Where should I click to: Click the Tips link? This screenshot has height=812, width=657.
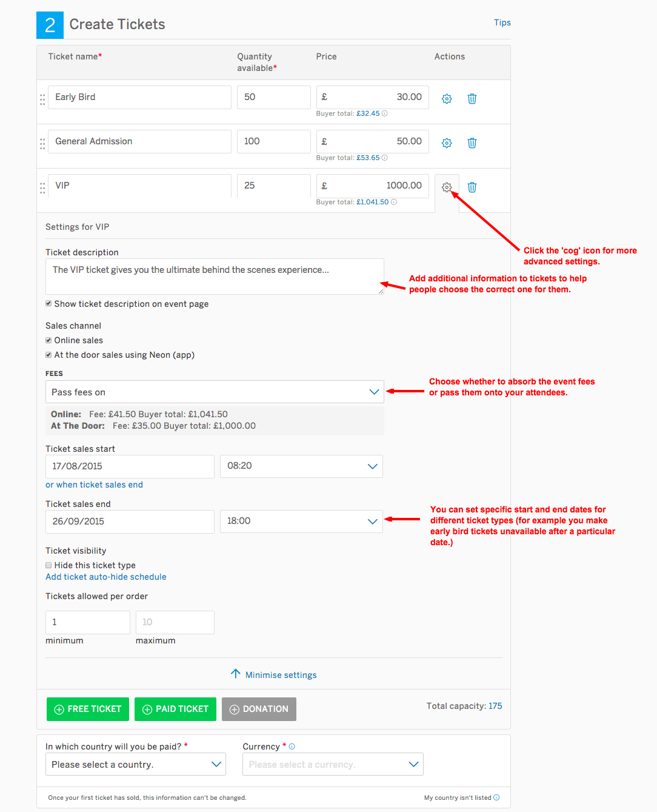(502, 22)
